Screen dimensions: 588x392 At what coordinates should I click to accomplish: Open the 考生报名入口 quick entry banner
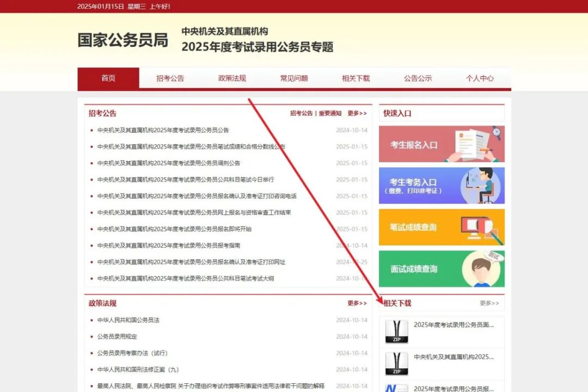[x=442, y=144]
